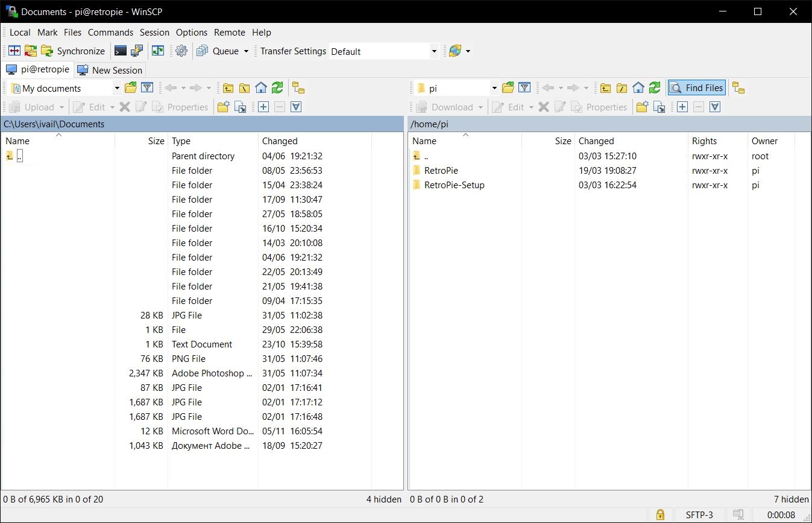The height and width of the screenshot is (523, 812).
Task: Open the New Session tab
Action: pyautogui.click(x=110, y=70)
